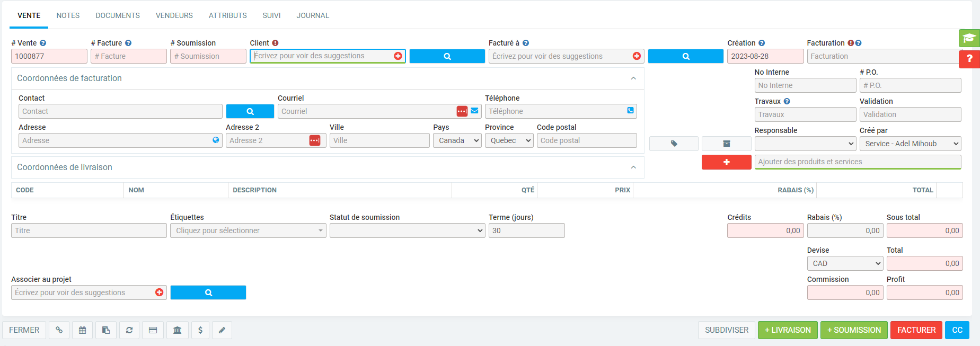Collapse the Coordonnées de facturation section
980x346 pixels.
pos(633,78)
